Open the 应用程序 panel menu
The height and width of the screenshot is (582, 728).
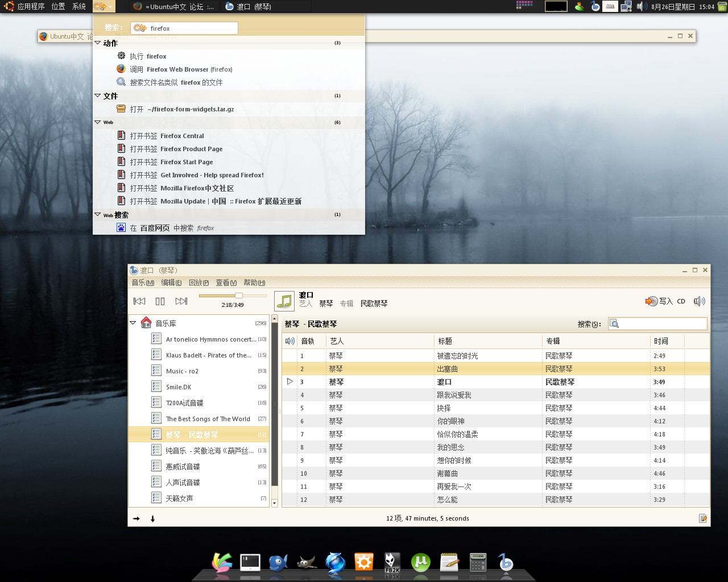31,6
